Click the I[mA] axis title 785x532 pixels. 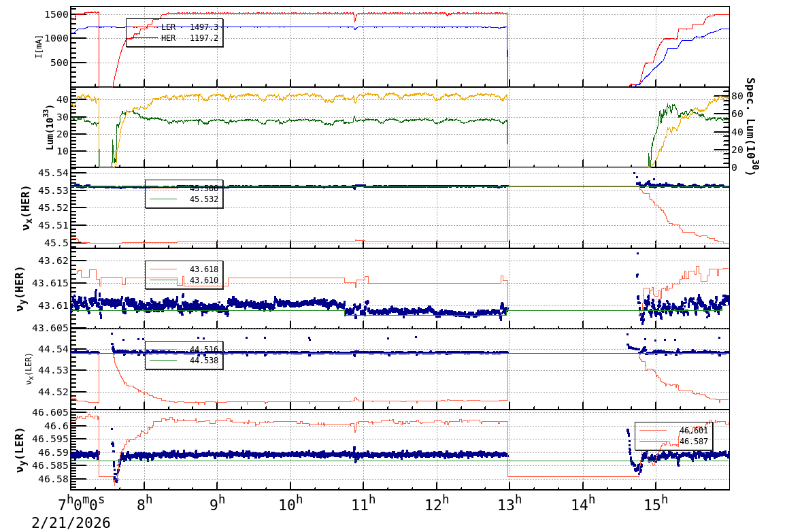point(39,46)
